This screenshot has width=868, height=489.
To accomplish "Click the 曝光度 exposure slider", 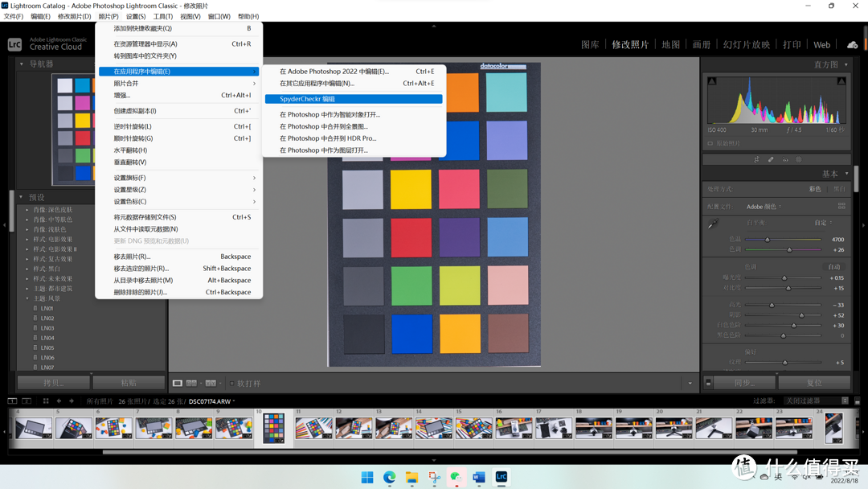I will click(x=783, y=277).
